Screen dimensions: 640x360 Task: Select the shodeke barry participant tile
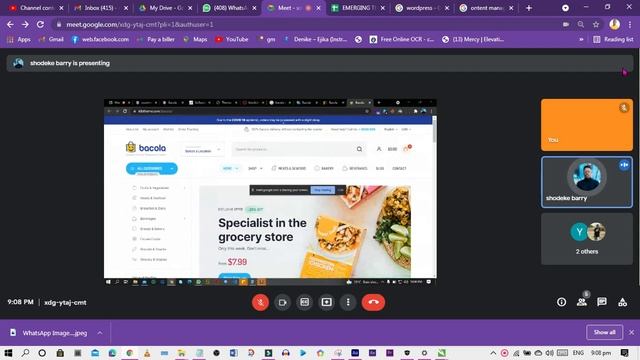click(587, 182)
